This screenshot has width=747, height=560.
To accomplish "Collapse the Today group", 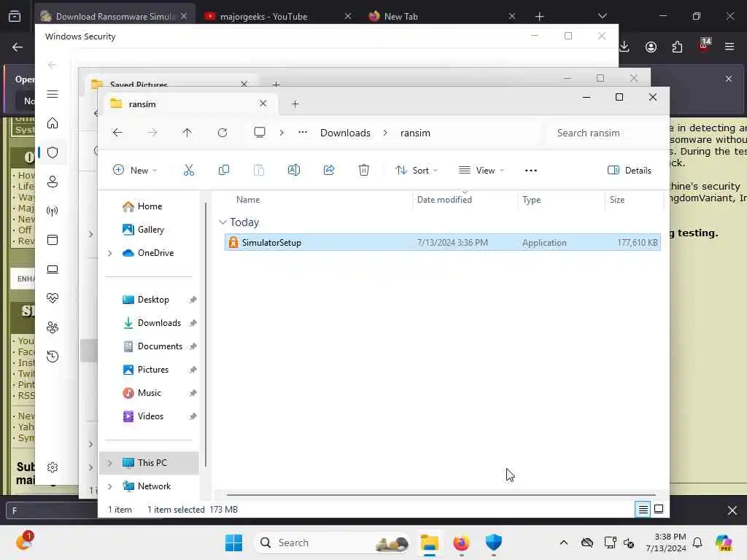I will [x=222, y=222].
